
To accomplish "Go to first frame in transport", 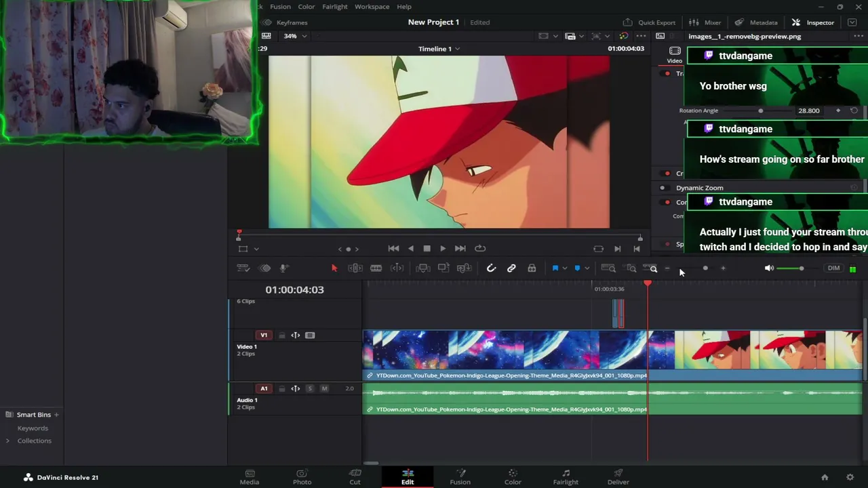I will (393, 249).
